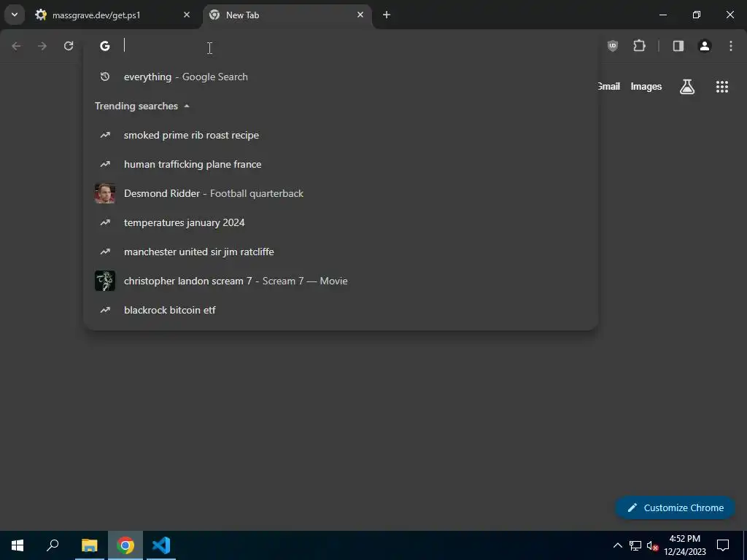Close the New Tab tab
Screen dimensions: 747x560
tap(360, 15)
